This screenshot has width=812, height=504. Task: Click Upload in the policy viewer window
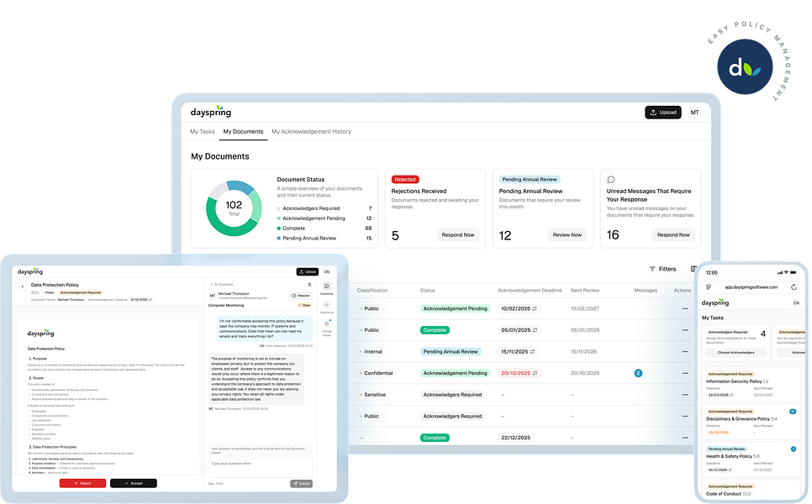(307, 271)
